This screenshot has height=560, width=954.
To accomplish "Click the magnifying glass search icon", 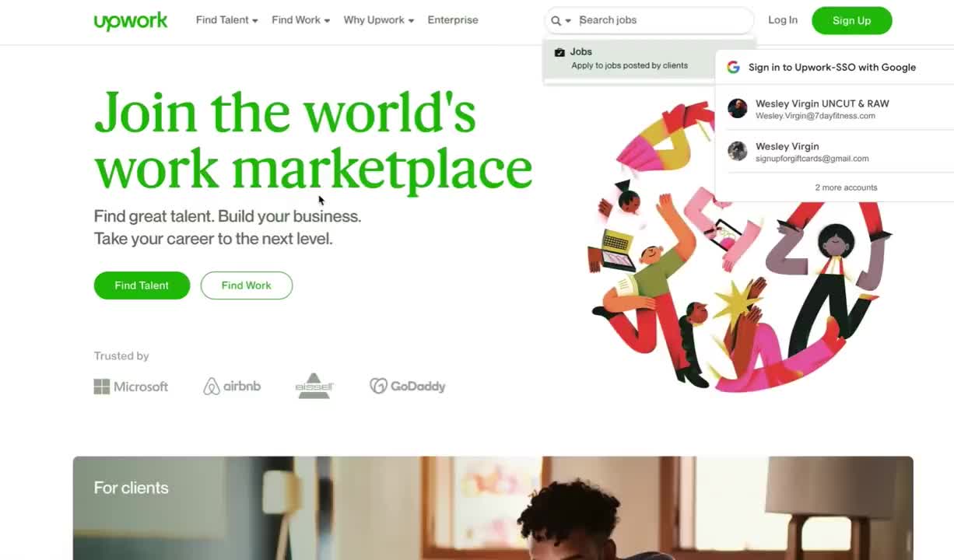I will [x=556, y=21].
